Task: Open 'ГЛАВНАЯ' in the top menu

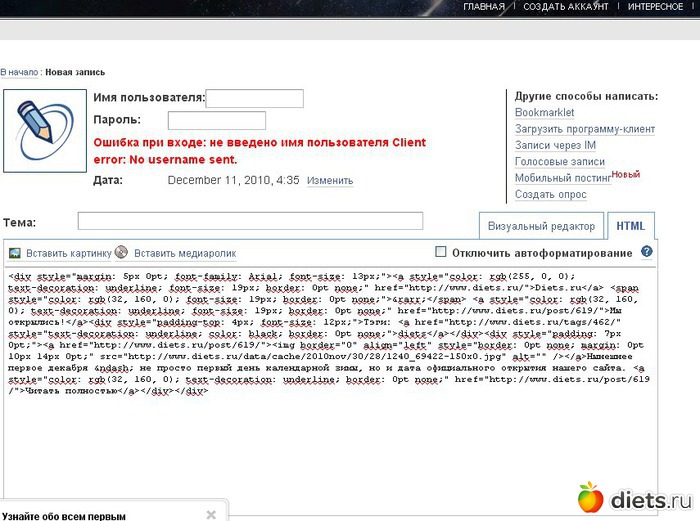Action: [x=484, y=7]
